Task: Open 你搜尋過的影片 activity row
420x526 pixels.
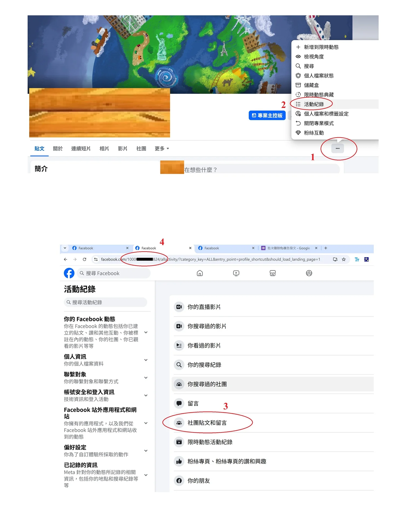Action: pos(273,326)
